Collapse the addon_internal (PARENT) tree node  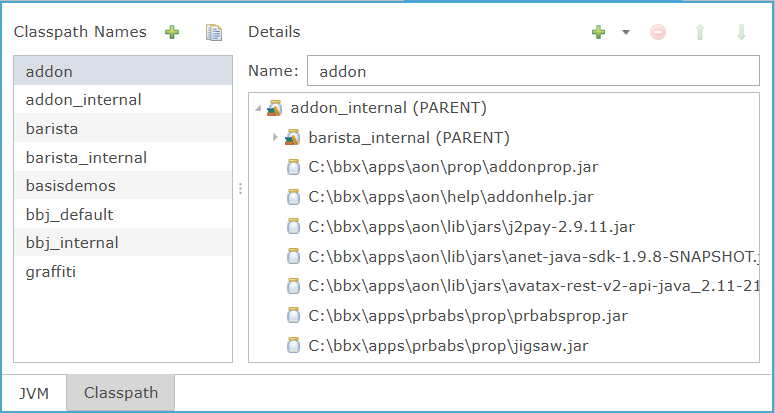click(x=258, y=108)
